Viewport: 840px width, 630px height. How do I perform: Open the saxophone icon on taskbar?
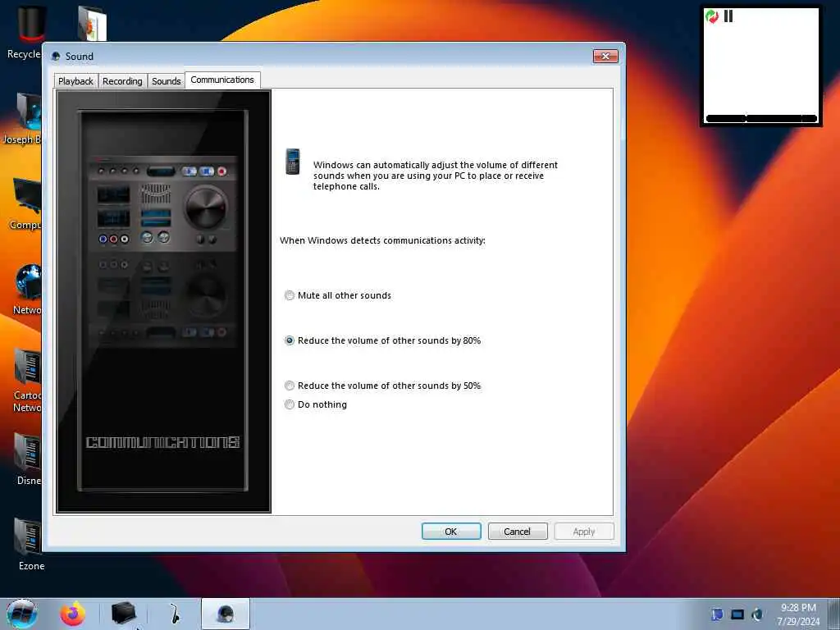click(174, 614)
